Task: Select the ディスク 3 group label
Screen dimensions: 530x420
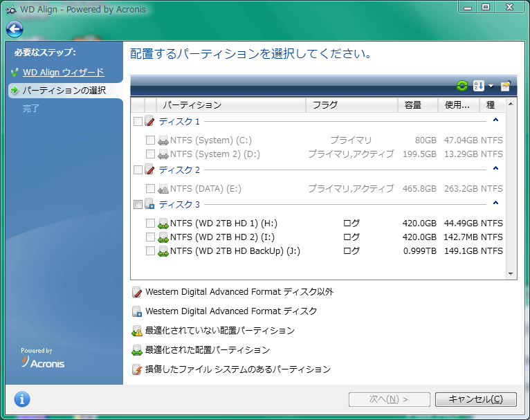Action: (x=179, y=204)
